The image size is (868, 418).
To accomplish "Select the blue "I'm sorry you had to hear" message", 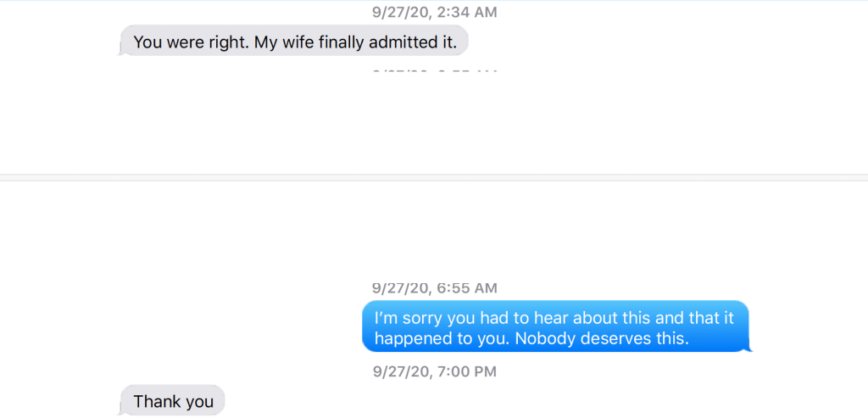I will click(556, 326).
